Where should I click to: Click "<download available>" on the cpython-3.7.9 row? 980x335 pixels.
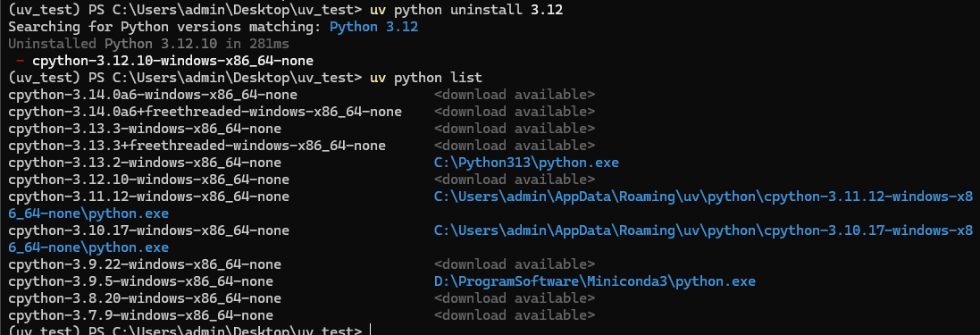[515, 315]
